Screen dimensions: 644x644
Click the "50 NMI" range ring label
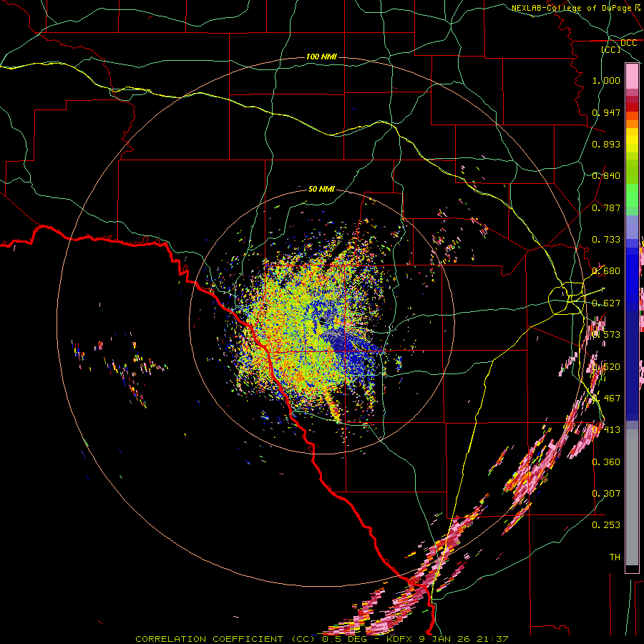coord(321,189)
